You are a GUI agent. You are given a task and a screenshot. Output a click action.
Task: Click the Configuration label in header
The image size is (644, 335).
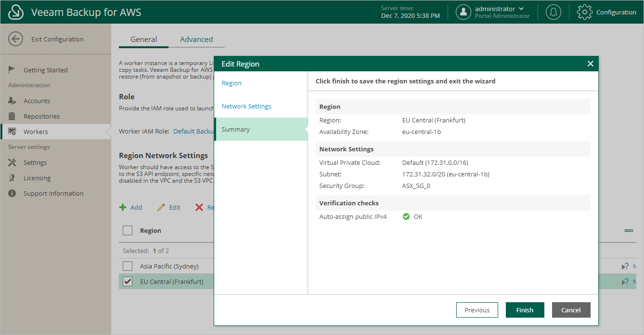pos(616,12)
